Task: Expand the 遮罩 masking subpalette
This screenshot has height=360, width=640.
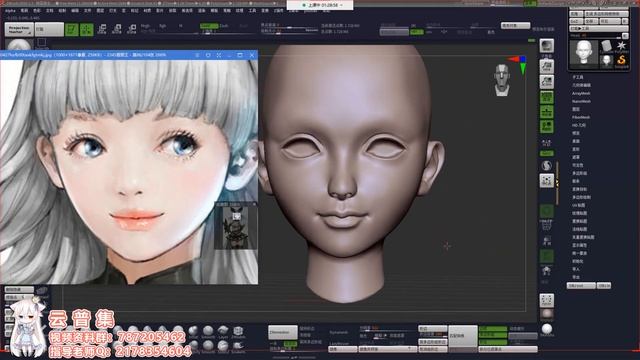Action: (x=576, y=157)
